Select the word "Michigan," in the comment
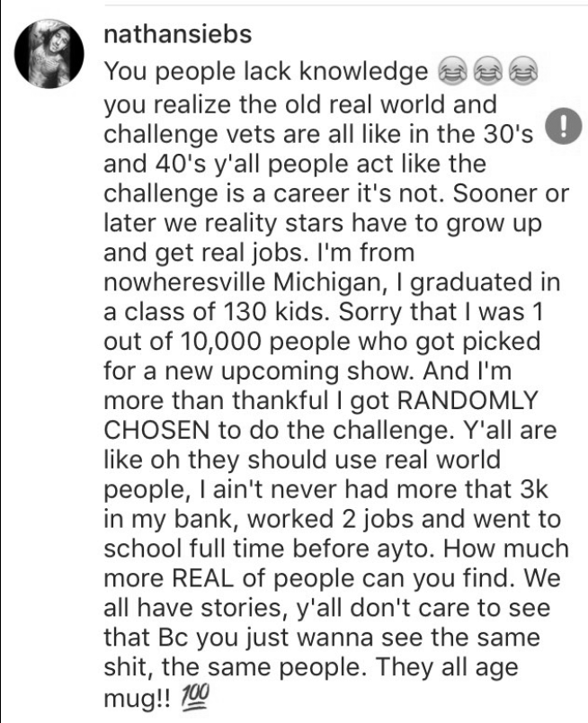This screenshot has height=723, width=588. pos(330,281)
